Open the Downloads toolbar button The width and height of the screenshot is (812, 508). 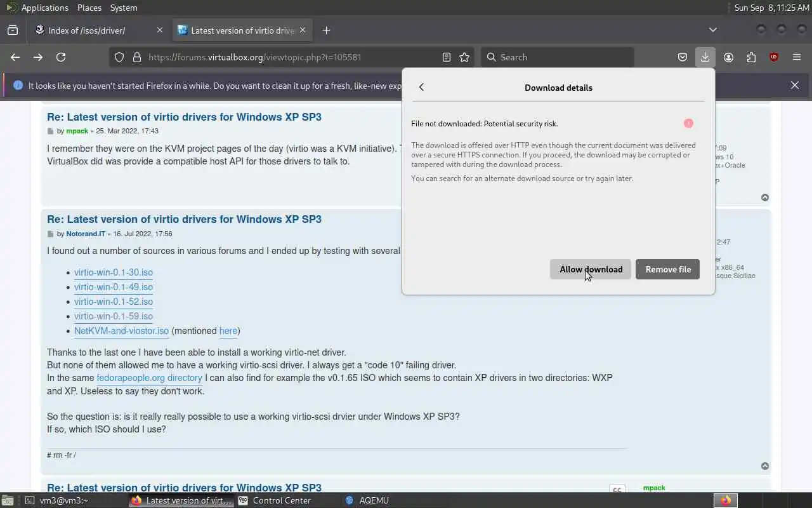[705, 57]
